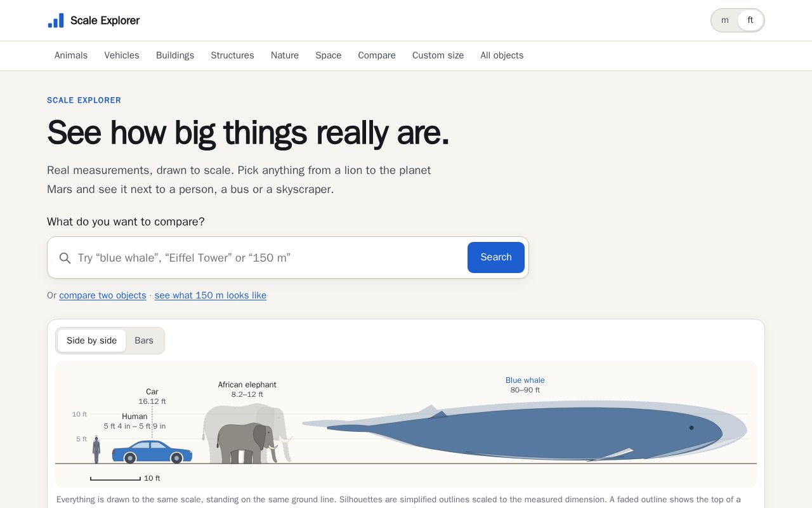Select the human silhouette in the chart

coord(96,450)
